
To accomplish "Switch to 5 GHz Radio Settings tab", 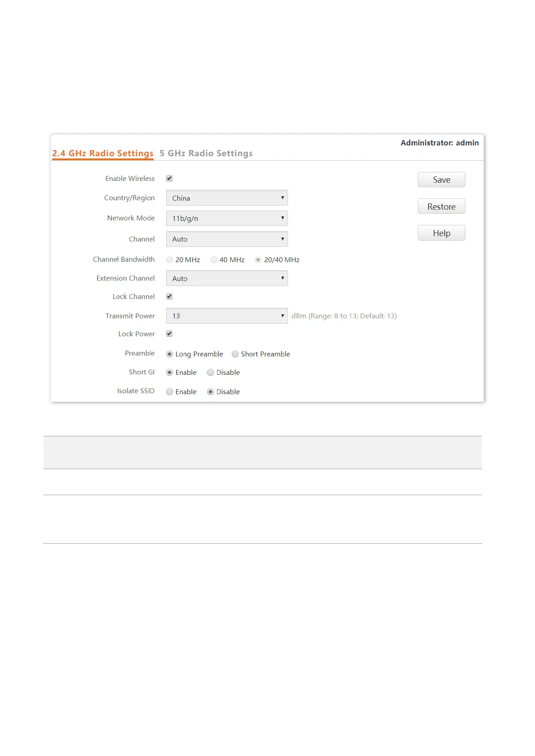I will click(206, 154).
